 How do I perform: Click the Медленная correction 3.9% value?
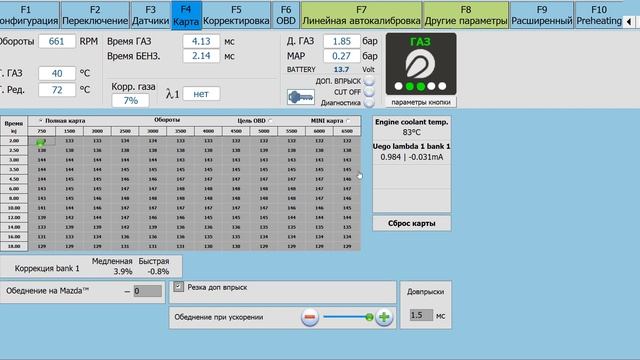point(122,271)
